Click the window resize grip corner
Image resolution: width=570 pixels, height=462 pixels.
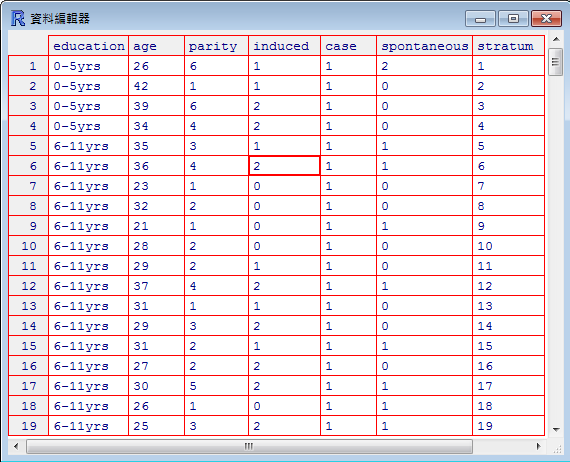coord(557,449)
